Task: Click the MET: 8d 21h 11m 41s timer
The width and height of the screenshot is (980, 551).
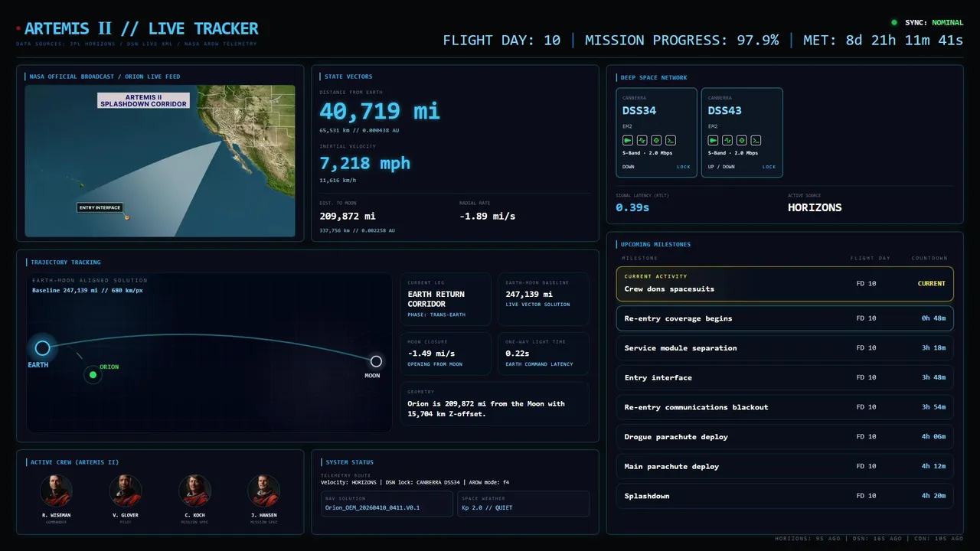Action: tap(883, 40)
